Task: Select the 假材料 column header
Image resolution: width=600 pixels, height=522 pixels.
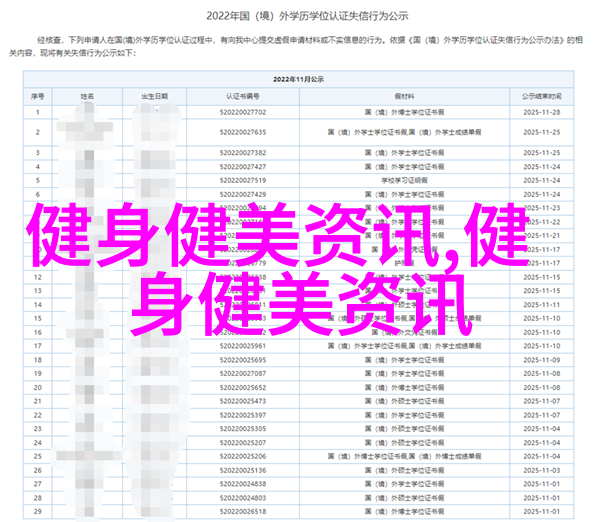Action: (406, 96)
